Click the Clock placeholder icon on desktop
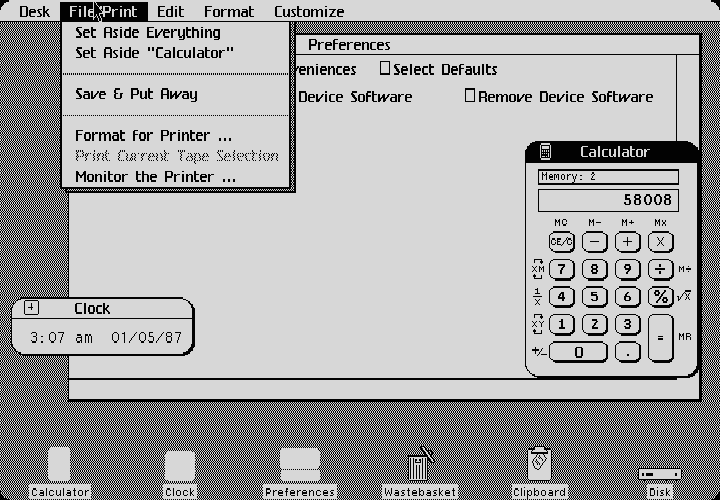720x500 pixels. (x=180, y=467)
